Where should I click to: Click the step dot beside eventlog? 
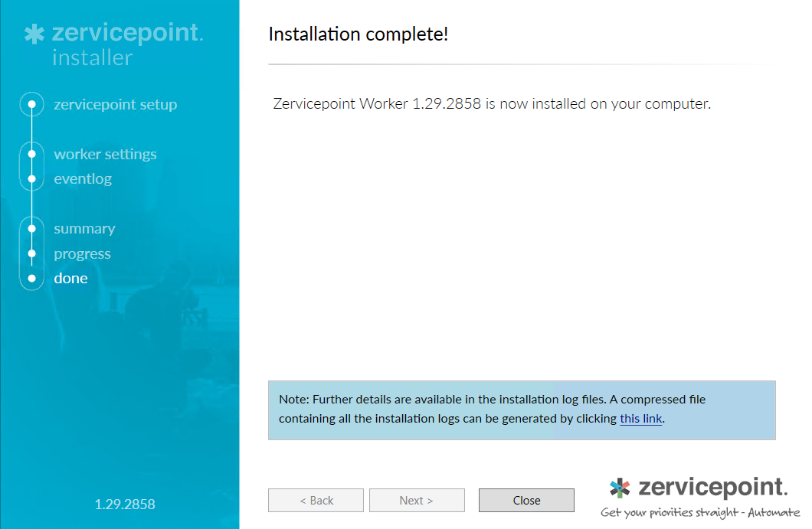tap(31, 179)
